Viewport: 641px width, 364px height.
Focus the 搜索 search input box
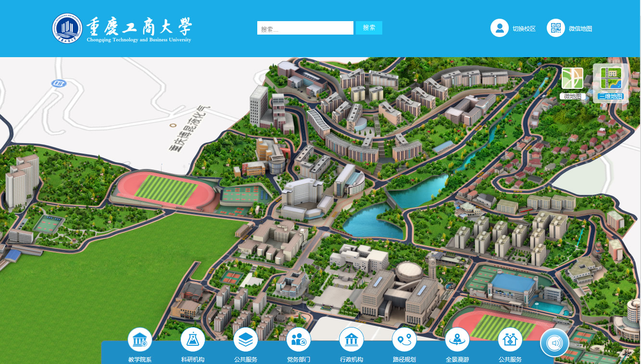click(305, 28)
